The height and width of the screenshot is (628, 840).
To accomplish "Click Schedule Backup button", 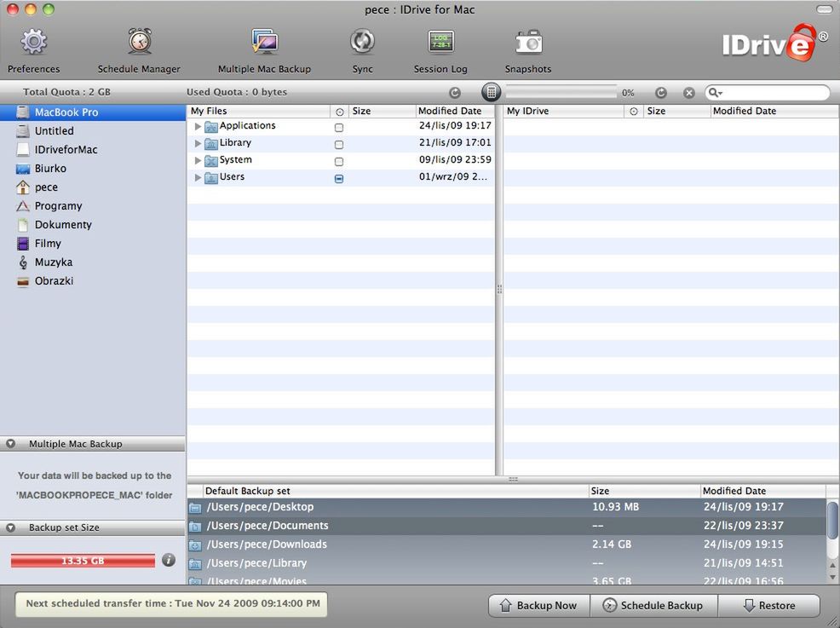I will (653, 606).
